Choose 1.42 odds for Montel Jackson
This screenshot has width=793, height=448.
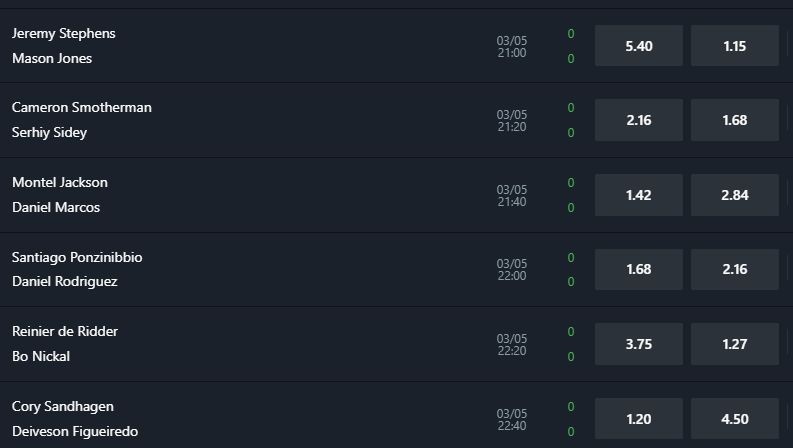point(639,195)
